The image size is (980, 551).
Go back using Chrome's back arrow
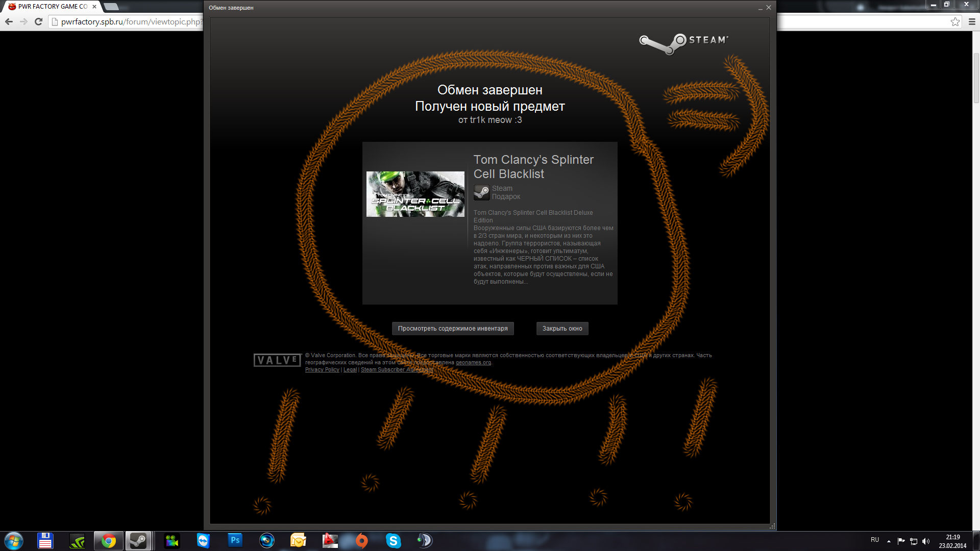click(9, 21)
